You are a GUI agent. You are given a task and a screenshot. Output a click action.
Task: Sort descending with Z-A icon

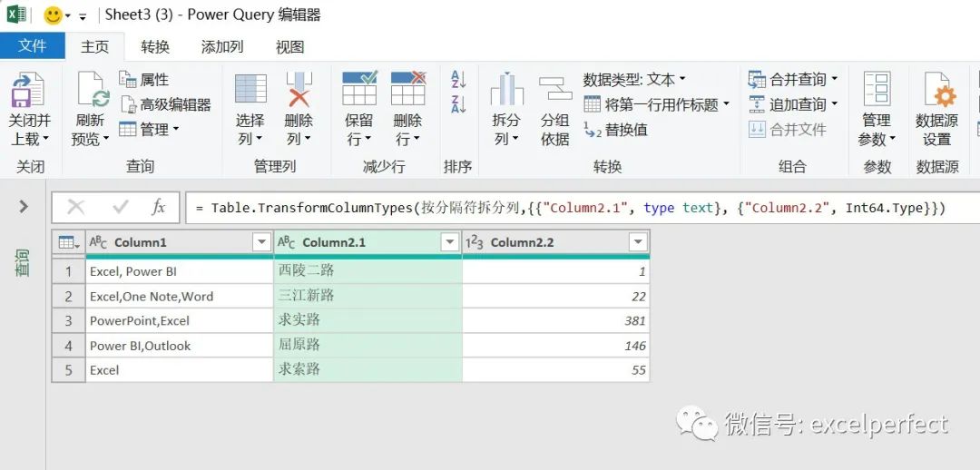[458, 104]
